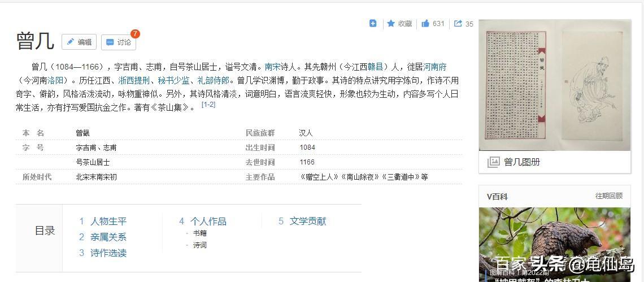Select the 诗词 sub-item in contents

pos(199,245)
